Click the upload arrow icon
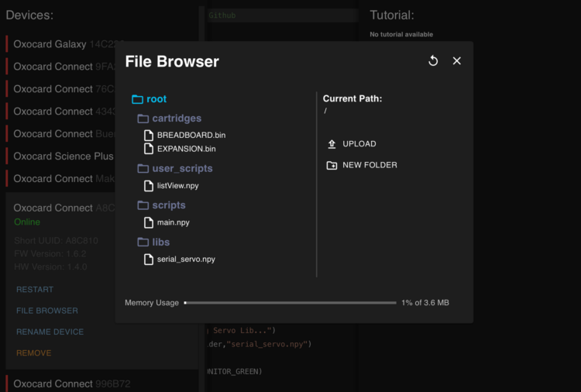Image resolution: width=581 pixels, height=392 pixels. [332, 144]
